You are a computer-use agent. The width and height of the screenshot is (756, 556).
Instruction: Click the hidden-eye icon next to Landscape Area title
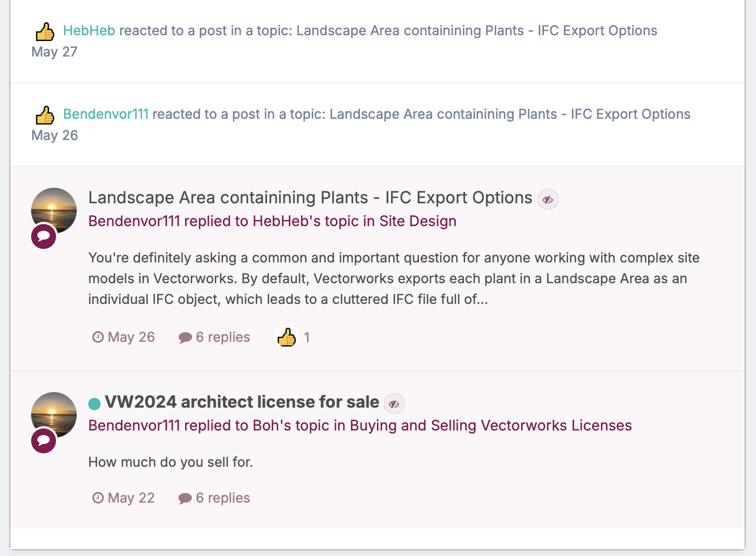(548, 200)
